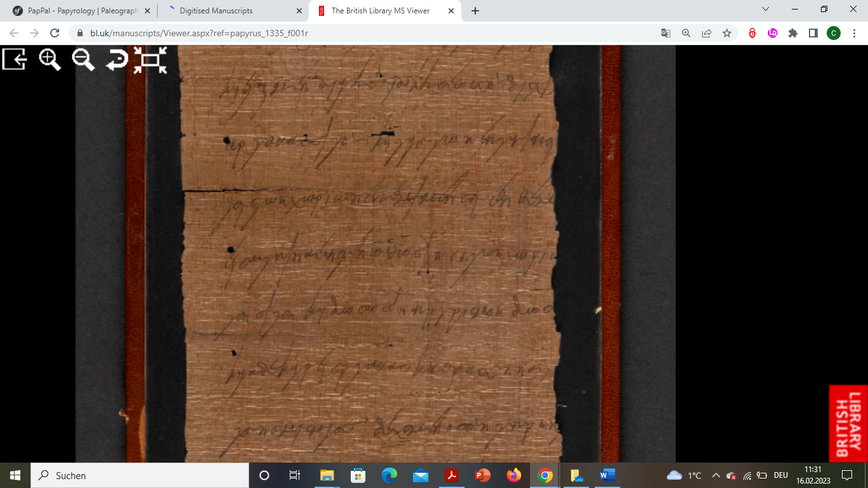Close The British Library MS Viewer tab
Image resolution: width=868 pixels, height=488 pixels.
(x=451, y=11)
